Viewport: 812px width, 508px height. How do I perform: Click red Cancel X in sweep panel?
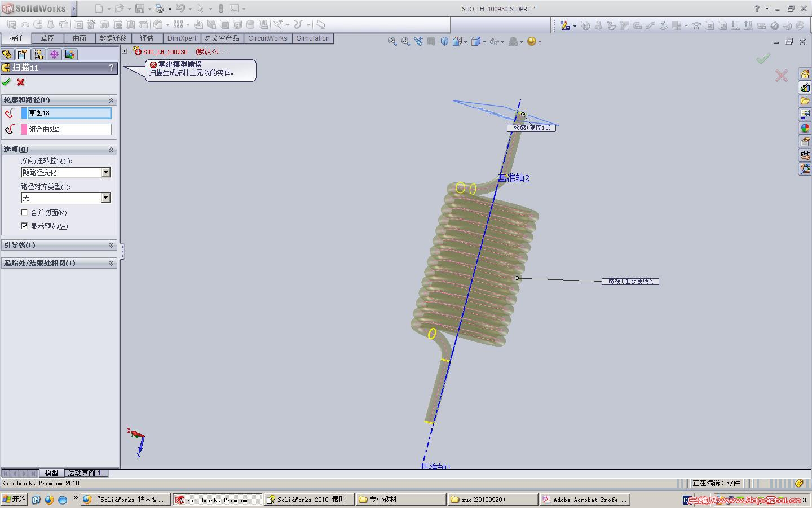tap(21, 82)
